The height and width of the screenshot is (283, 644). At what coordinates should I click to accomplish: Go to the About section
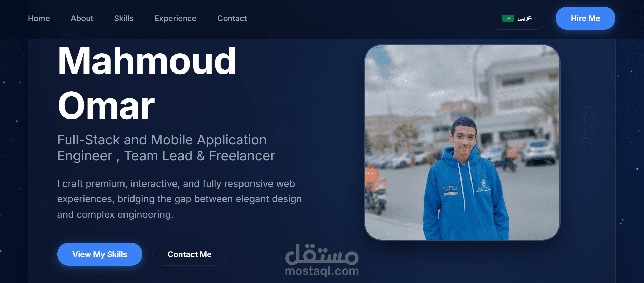click(x=82, y=18)
